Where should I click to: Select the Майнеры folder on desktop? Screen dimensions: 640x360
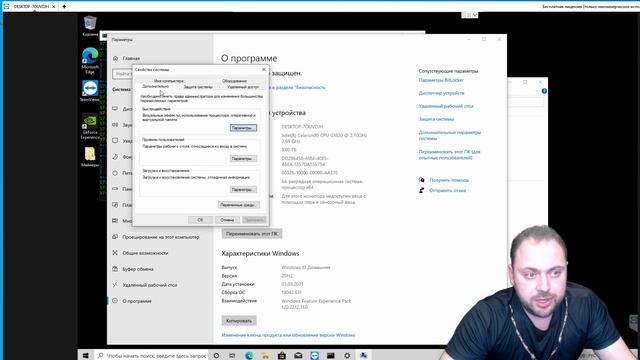[x=90, y=157]
